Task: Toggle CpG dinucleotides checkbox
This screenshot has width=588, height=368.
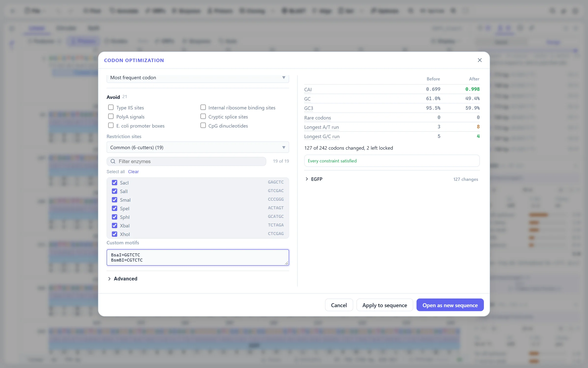Action: tap(203, 126)
